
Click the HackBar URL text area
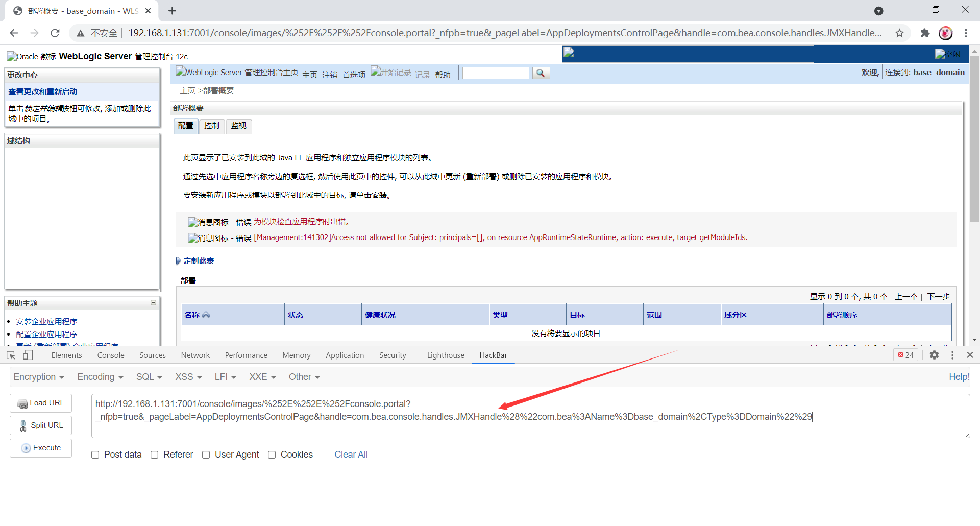[x=531, y=416]
